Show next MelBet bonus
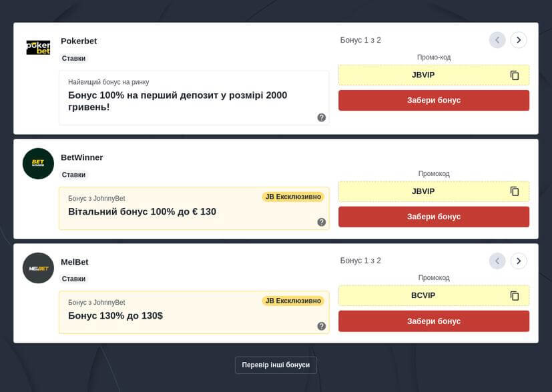Image resolution: width=552 pixels, height=392 pixels. click(519, 261)
